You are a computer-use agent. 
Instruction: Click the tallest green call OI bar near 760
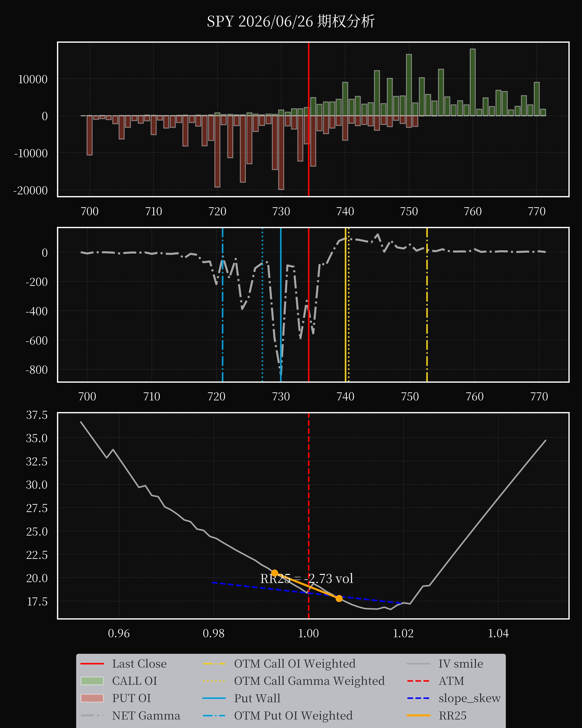point(473,83)
